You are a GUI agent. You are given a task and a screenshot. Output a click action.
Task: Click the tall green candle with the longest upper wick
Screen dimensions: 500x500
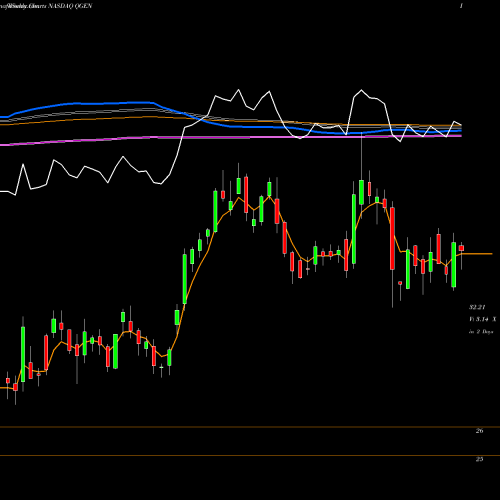[x=361, y=192]
